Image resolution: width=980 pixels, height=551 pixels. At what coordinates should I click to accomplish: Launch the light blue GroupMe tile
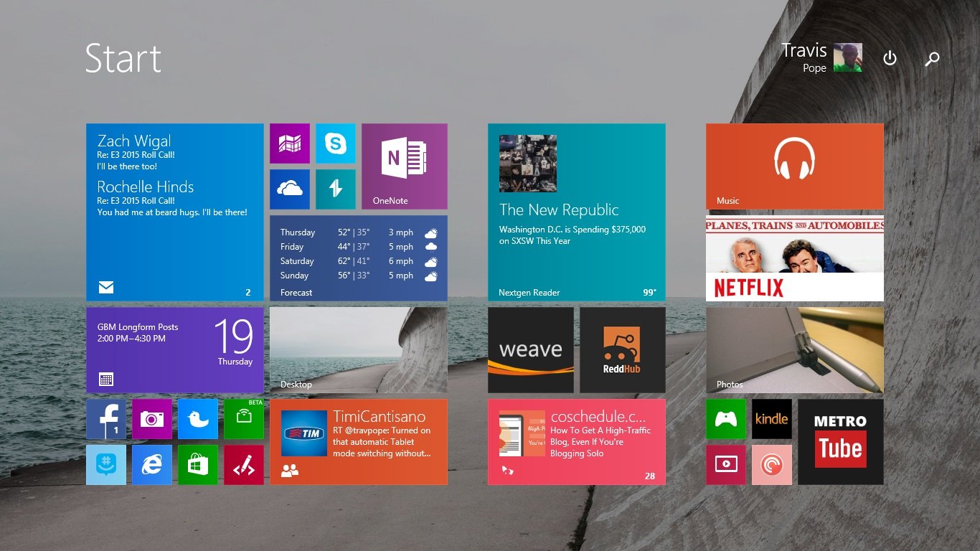pos(106,465)
